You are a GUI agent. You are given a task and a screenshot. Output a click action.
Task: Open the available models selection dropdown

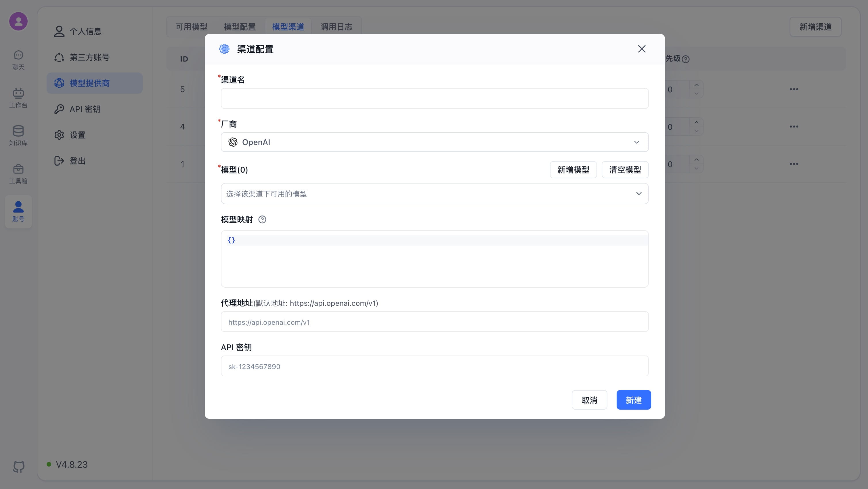[x=434, y=194]
